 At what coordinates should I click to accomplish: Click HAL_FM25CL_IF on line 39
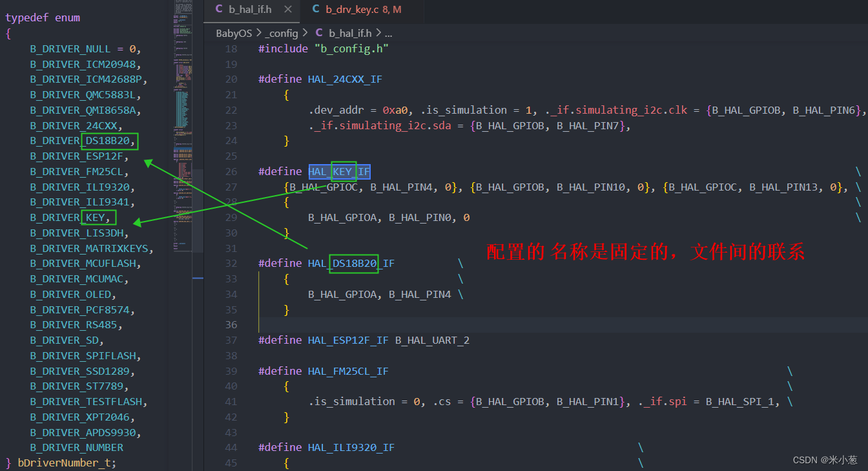click(x=348, y=371)
